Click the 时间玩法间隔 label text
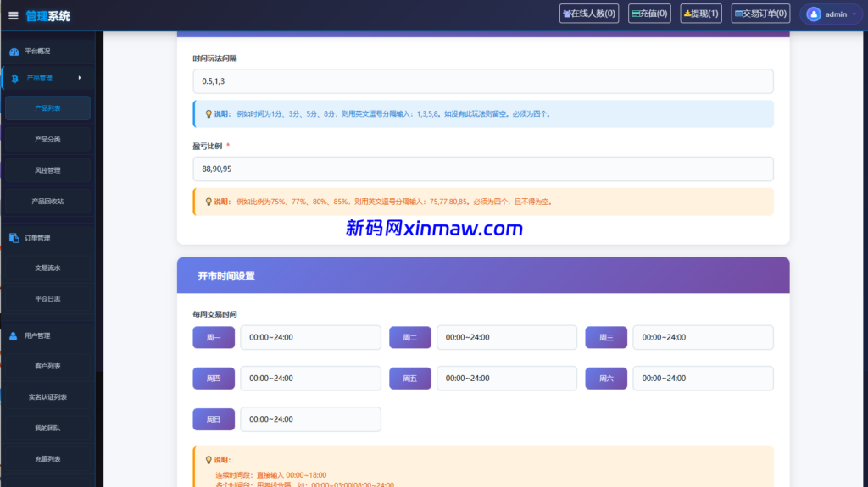868x487 pixels. click(x=214, y=58)
